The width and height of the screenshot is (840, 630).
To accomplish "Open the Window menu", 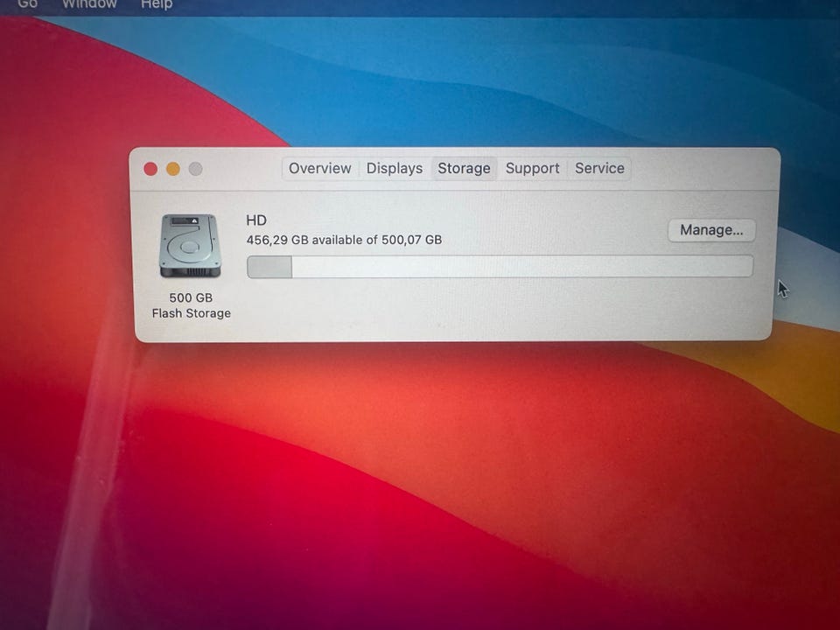I will point(89,4).
